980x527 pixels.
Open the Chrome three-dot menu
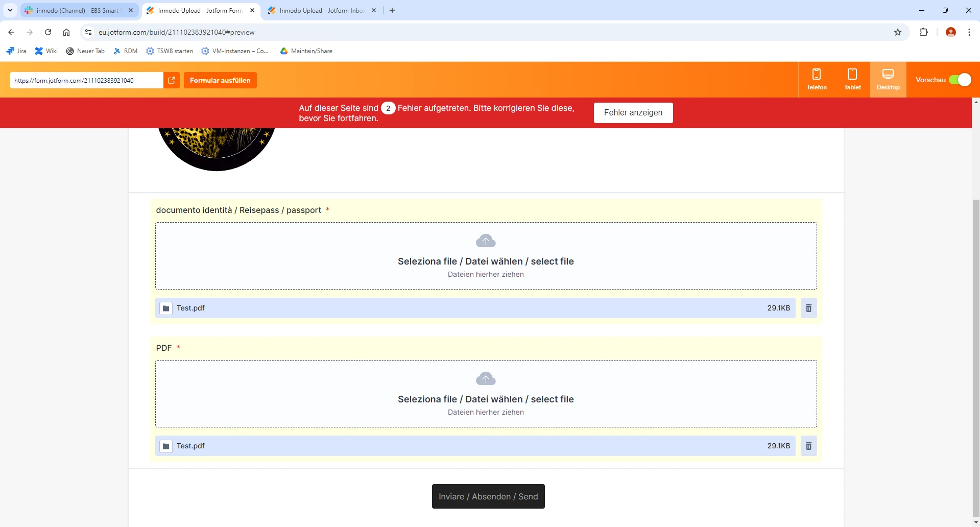click(x=969, y=32)
